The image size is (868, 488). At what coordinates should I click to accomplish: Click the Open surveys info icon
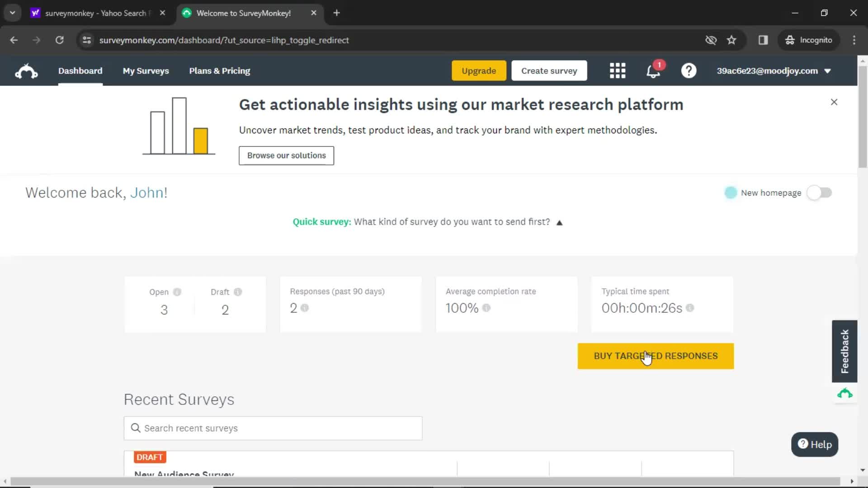pyautogui.click(x=176, y=292)
